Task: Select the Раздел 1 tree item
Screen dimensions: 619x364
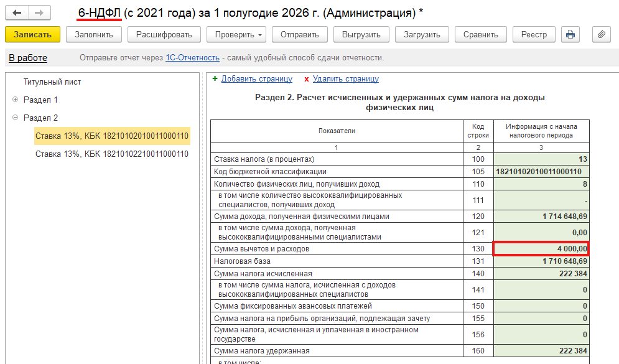Action: (40, 100)
